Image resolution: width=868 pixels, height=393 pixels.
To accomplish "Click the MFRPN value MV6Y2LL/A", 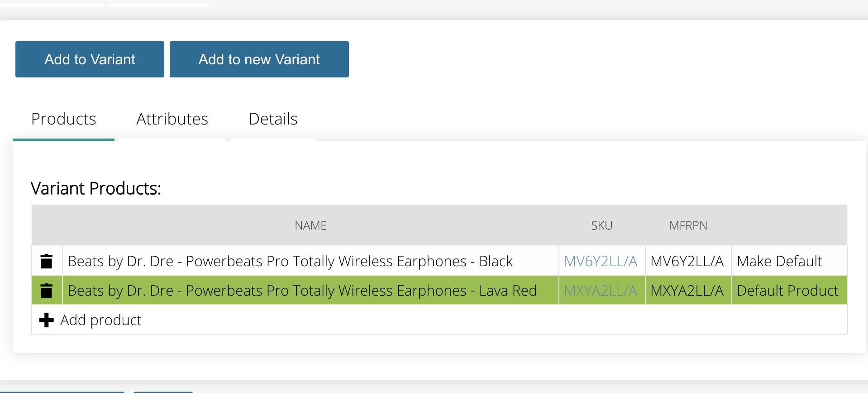I will [x=687, y=261].
